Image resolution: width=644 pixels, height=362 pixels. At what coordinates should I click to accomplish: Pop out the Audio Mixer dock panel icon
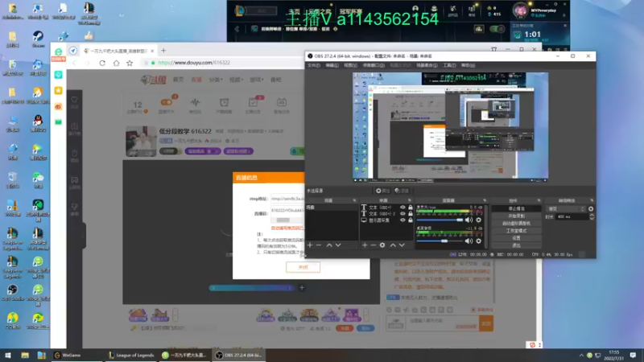(485, 200)
